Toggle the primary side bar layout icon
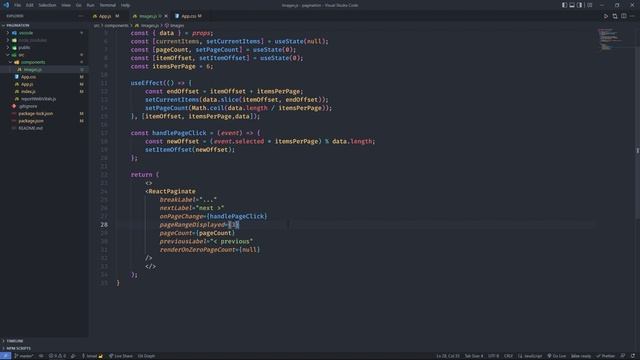 tap(564, 5)
